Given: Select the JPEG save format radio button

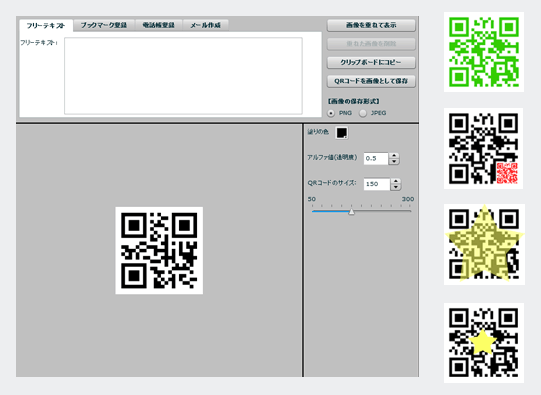Looking at the screenshot, I should (363, 113).
